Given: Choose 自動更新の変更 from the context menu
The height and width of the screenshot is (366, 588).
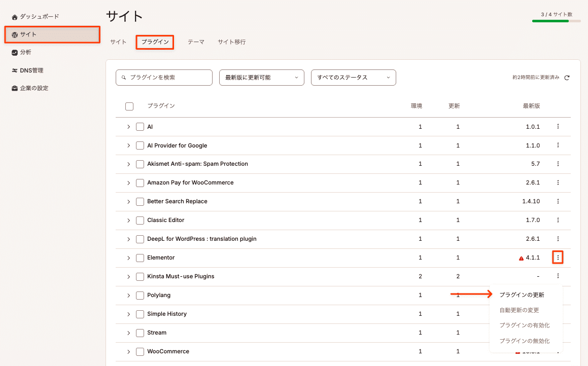Looking at the screenshot, I should 519,310.
